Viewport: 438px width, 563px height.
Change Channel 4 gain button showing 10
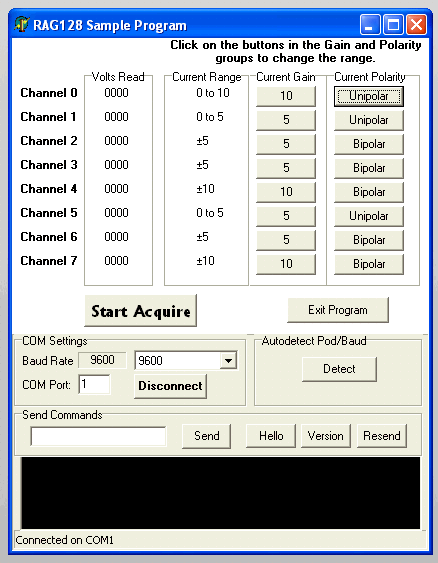click(x=286, y=192)
